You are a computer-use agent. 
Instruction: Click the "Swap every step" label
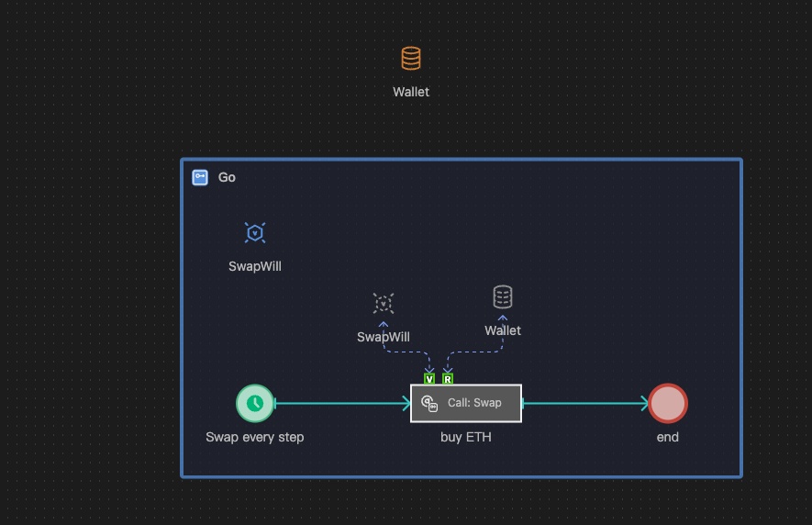(x=255, y=437)
